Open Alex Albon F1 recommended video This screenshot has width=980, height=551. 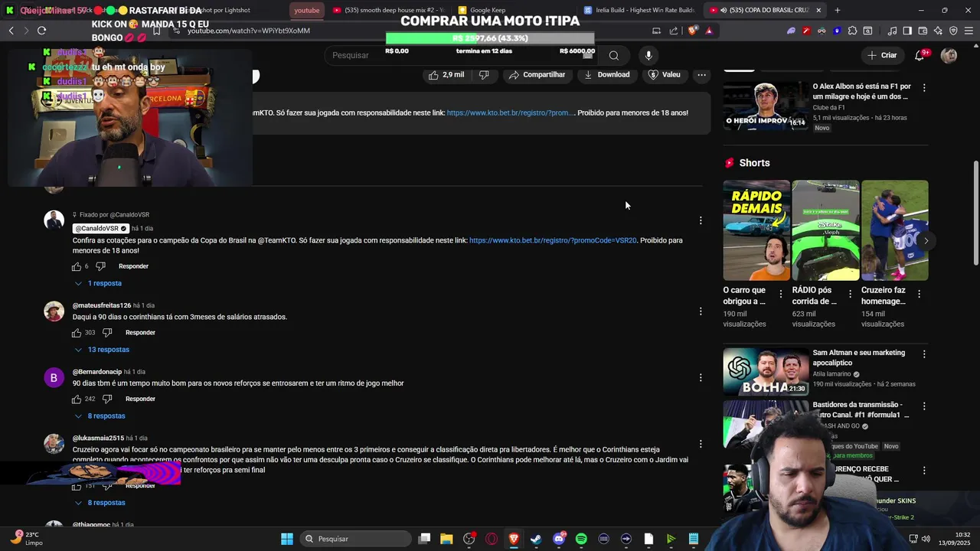[766, 106]
